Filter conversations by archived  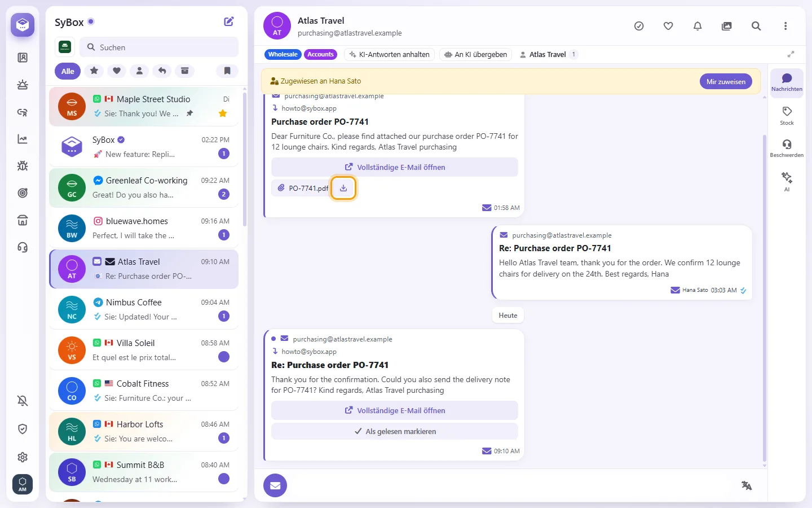point(184,71)
